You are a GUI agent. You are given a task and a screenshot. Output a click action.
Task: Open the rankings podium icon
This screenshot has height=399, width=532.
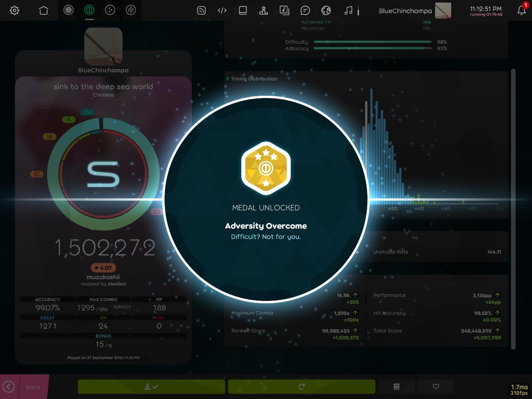pyautogui.click(x=264, y=11)
